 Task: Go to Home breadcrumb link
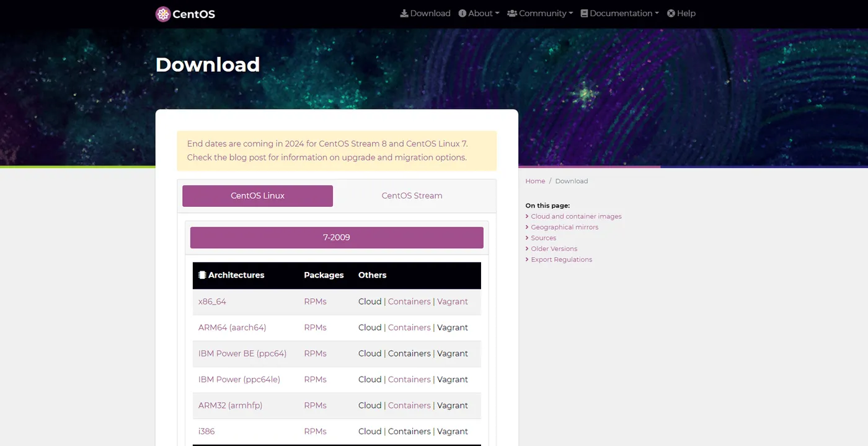tap(535, 181)
